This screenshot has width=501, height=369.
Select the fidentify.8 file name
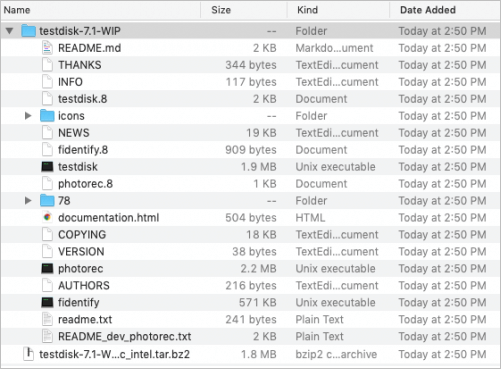click(x=83, y=150)
